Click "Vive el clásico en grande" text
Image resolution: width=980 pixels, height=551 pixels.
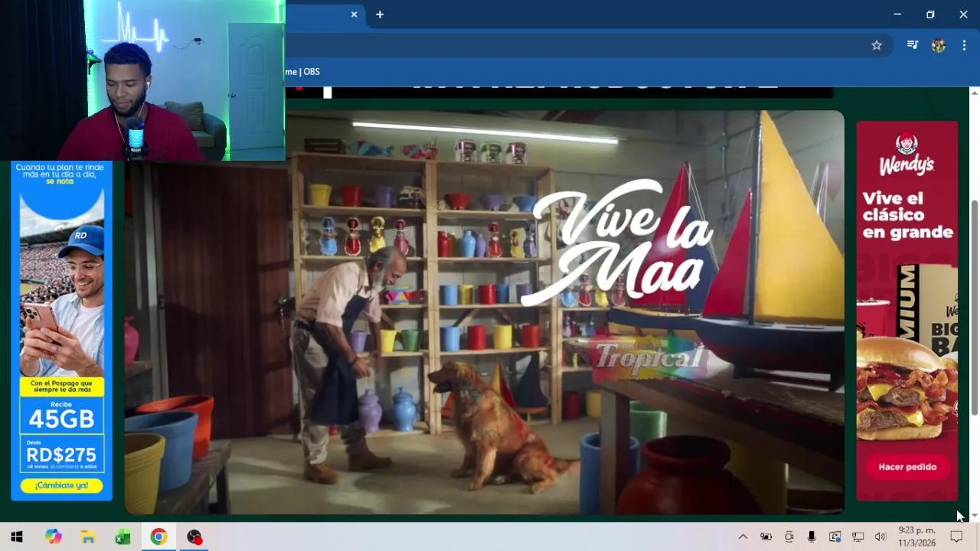[x=907, y=215]
